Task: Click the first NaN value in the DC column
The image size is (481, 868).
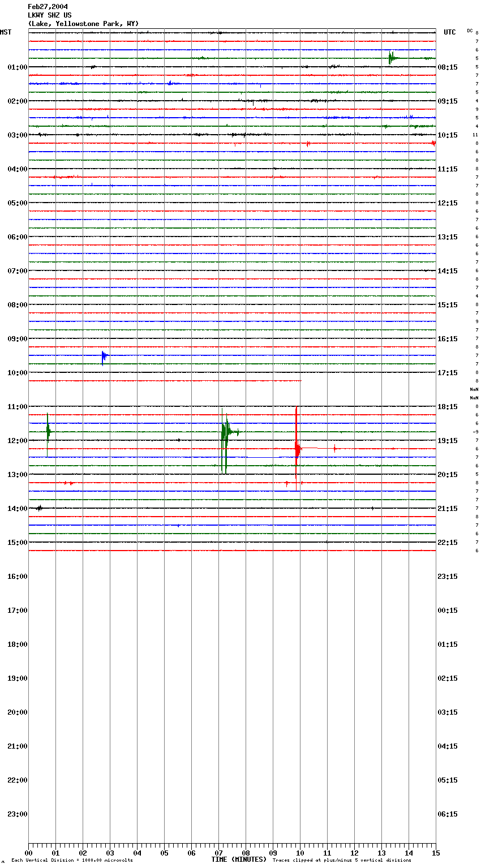Action: 474,389
